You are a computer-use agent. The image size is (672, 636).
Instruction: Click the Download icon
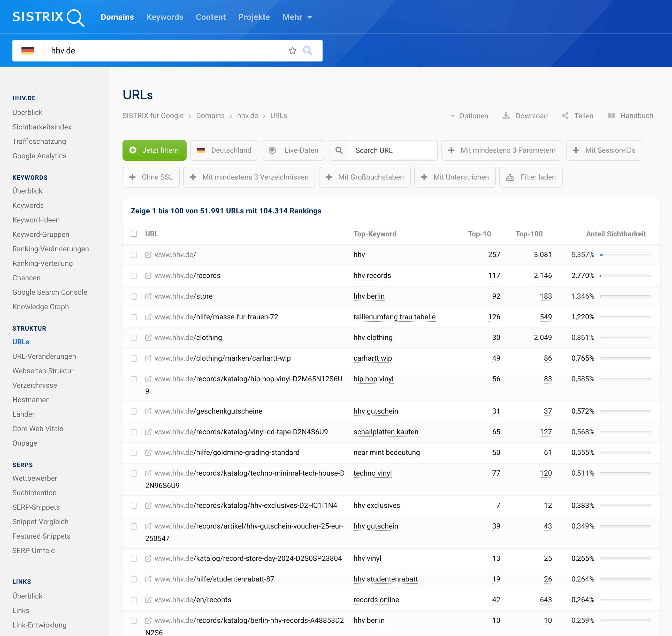click(506, 116)
